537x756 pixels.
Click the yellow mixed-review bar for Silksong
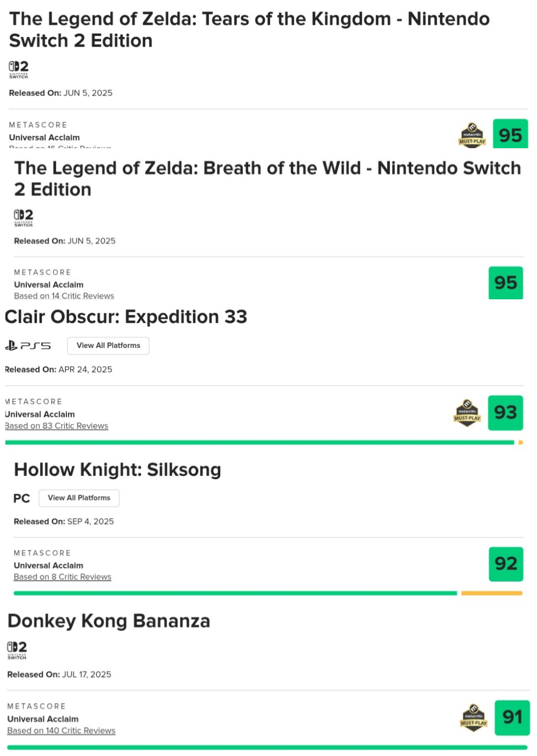click(x=491, y=593)
